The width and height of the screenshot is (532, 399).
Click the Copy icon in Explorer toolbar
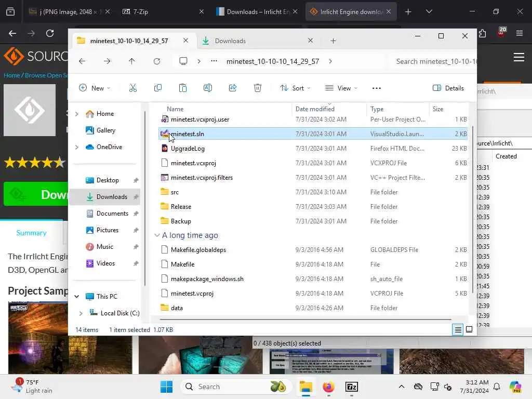(x=158, y=88)
